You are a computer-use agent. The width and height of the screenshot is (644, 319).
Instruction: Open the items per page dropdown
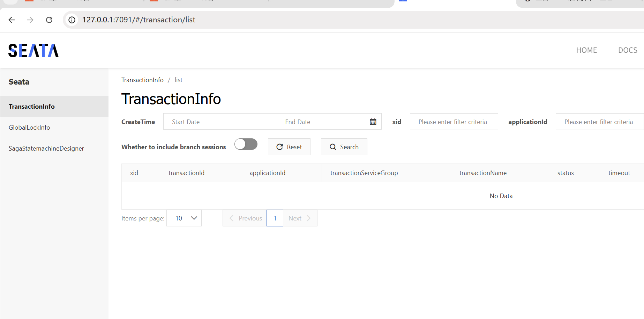(184, 218)
